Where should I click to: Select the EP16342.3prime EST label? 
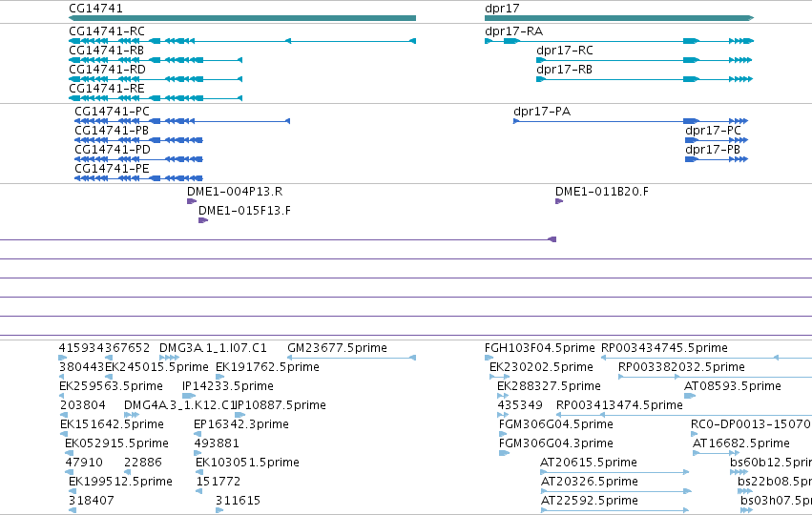click(241, 424)
